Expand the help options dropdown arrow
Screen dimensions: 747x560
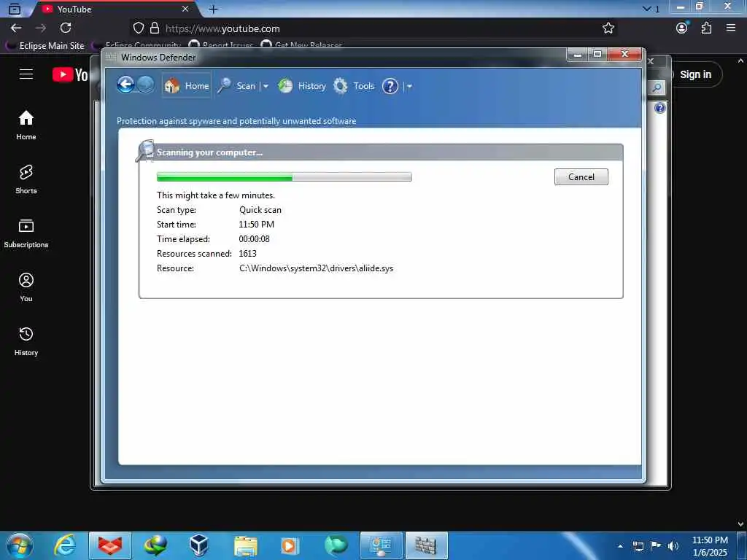(x=409, y=86)
